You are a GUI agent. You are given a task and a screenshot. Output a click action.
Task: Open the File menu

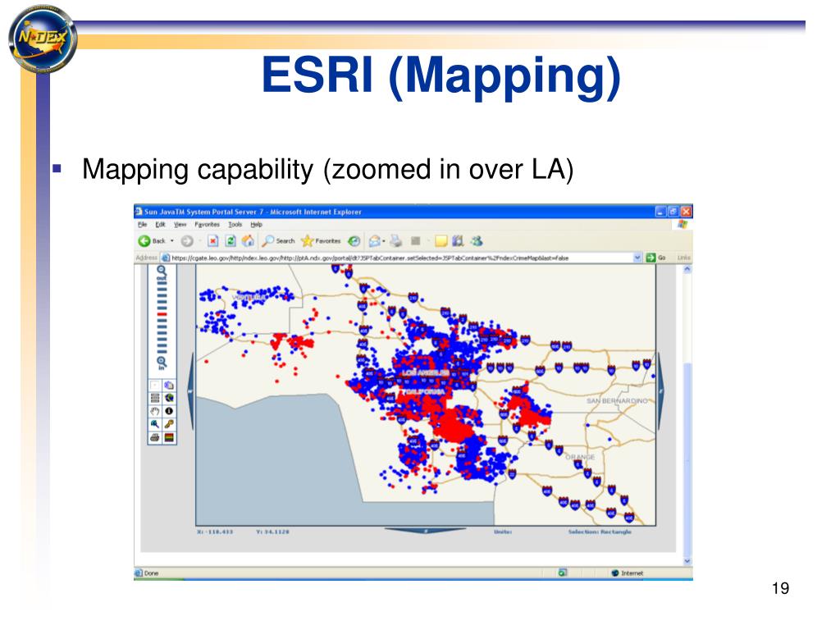[x=143, y=225]
